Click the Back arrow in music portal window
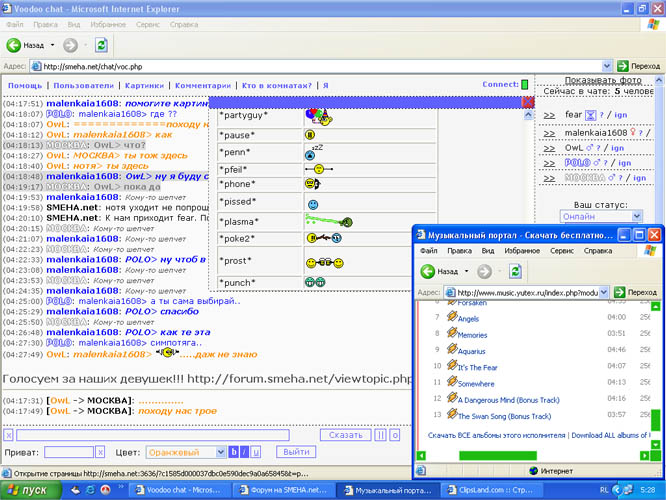Viewport: 666px width, 500px height. 428,271
